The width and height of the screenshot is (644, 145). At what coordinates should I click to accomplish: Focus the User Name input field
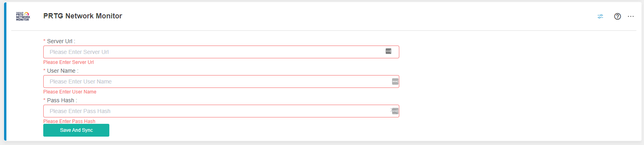pyautogui.click(x=221, y=81)
